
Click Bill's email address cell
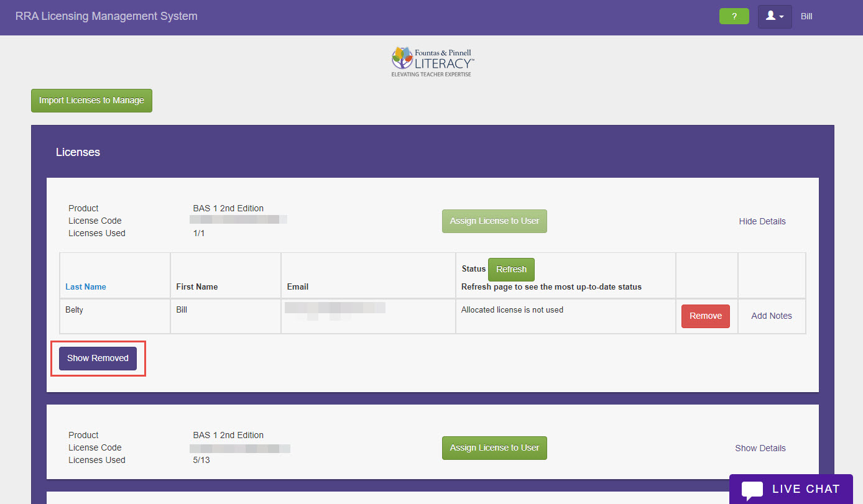click(x=336, y=307)
